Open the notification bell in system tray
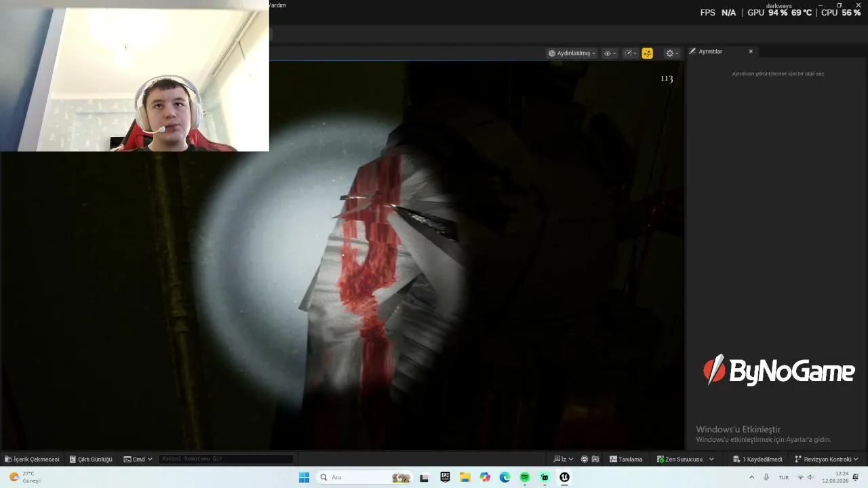The image size is (868, 488). click(856, 477)
